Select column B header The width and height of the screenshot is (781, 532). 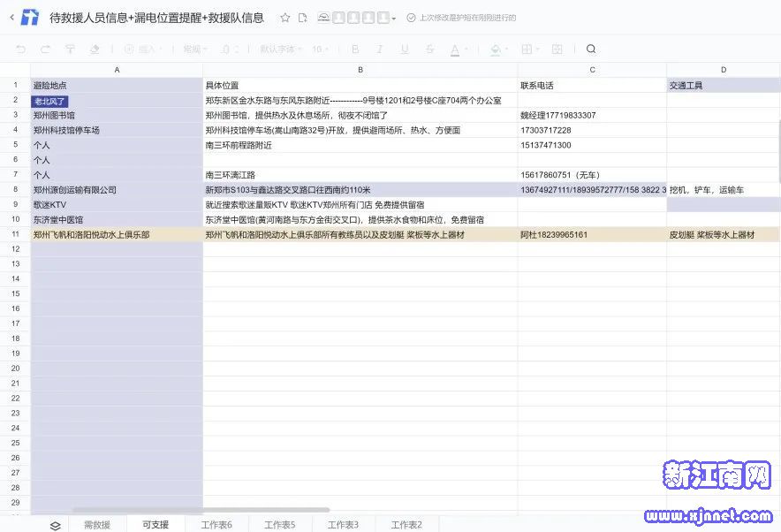[x=360, y=70]
